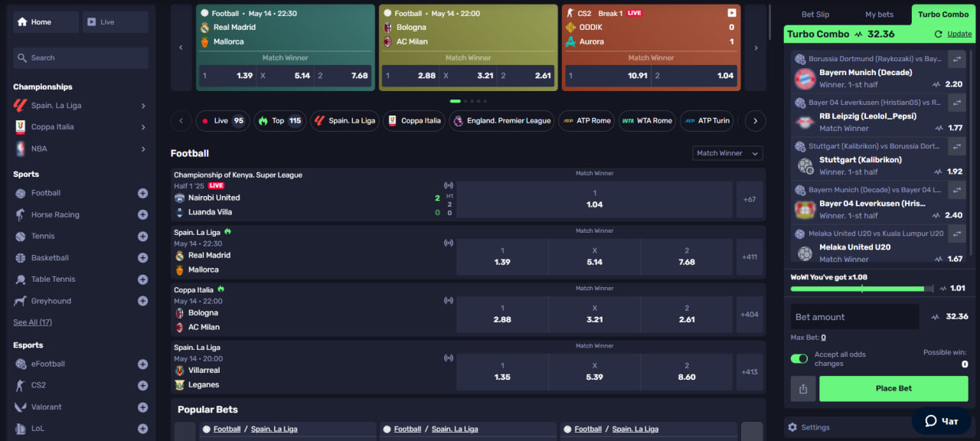Viewport: 980px width, 441px height.
Task: Toggle Accept all odds changes switch
Action: pos(799,358)
